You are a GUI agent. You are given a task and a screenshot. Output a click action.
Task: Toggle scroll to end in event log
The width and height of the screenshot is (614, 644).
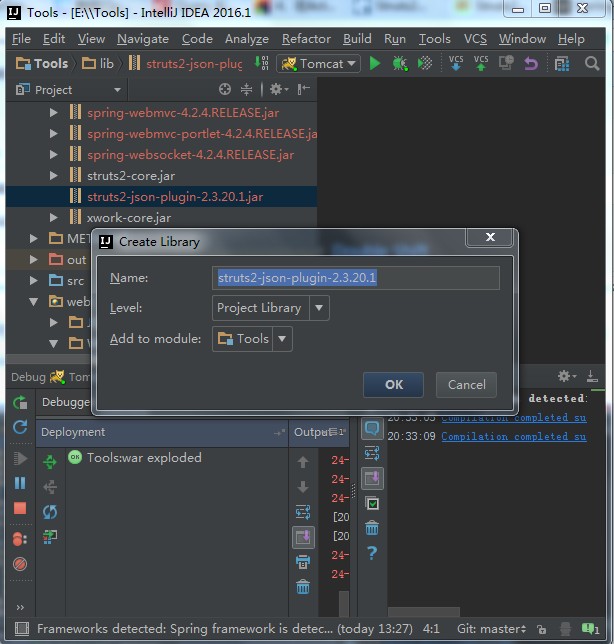[373, 478]
